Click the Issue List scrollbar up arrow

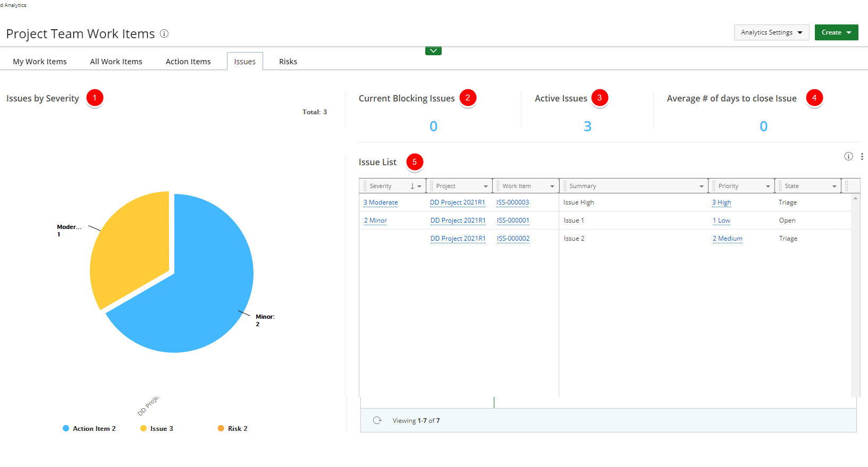click(x=855, y=198)
